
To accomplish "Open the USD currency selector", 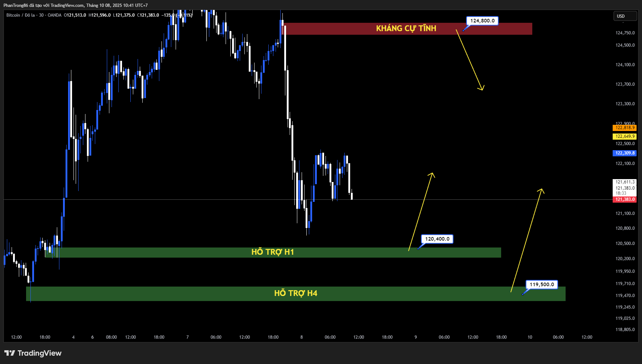I will click(x=625, y=16).
